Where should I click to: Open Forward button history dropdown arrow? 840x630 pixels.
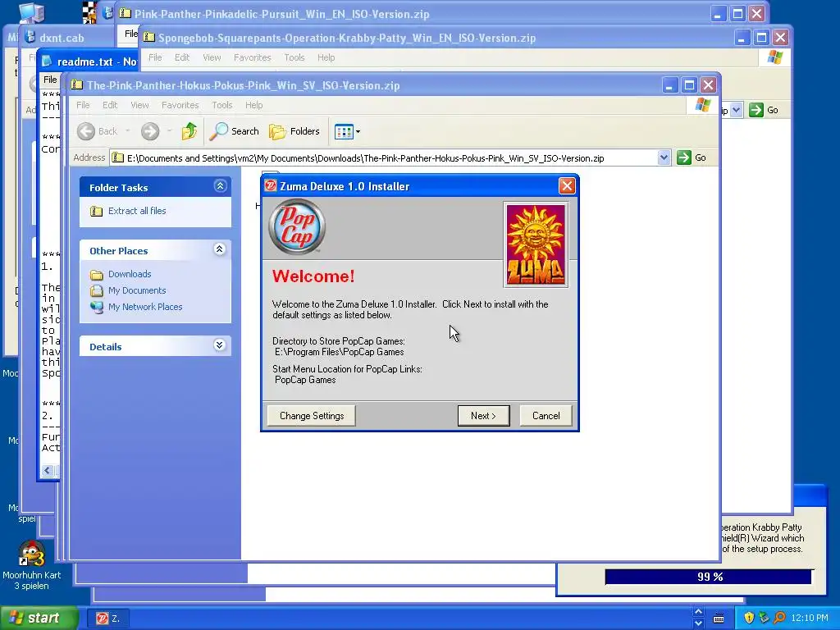click(x=169, y=131)
